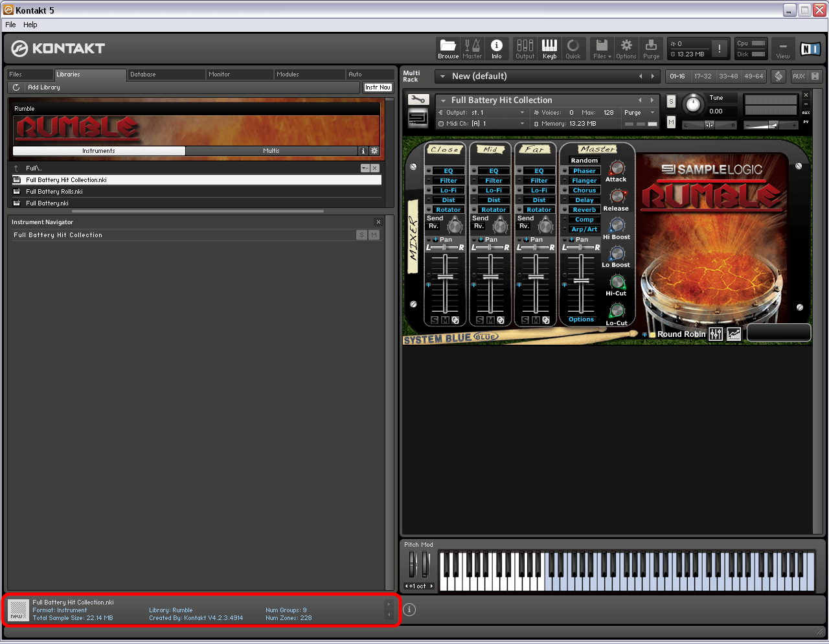Viewport: 829px width, 644px height.
Task: Click the Master channel volume fader
Action: point(581,281)
